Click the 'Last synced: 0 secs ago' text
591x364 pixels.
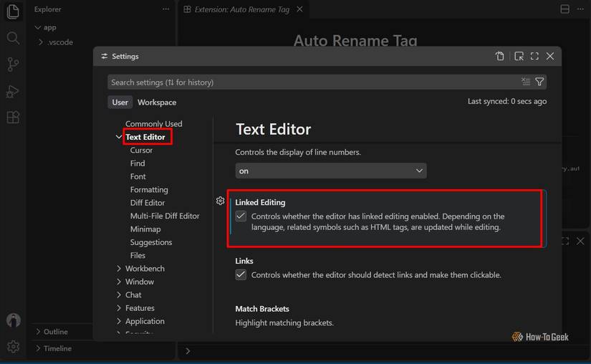coord(507,101)
